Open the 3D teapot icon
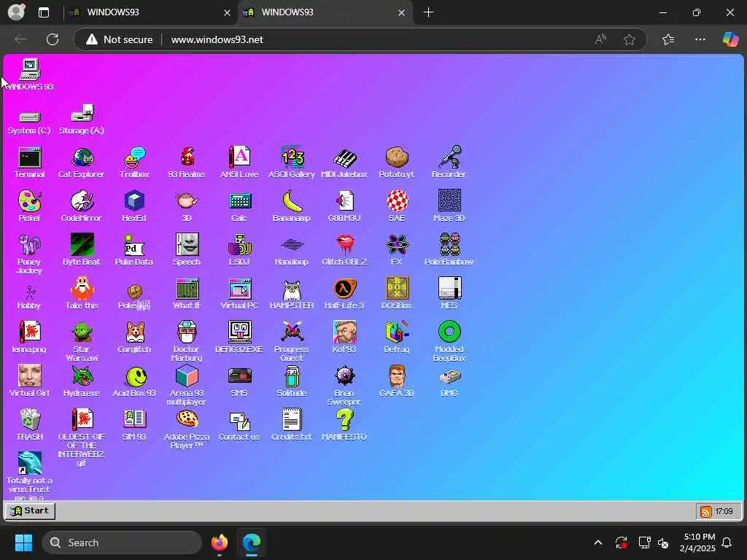The width and height of the screenshot is (747, 560). (187, 206)
